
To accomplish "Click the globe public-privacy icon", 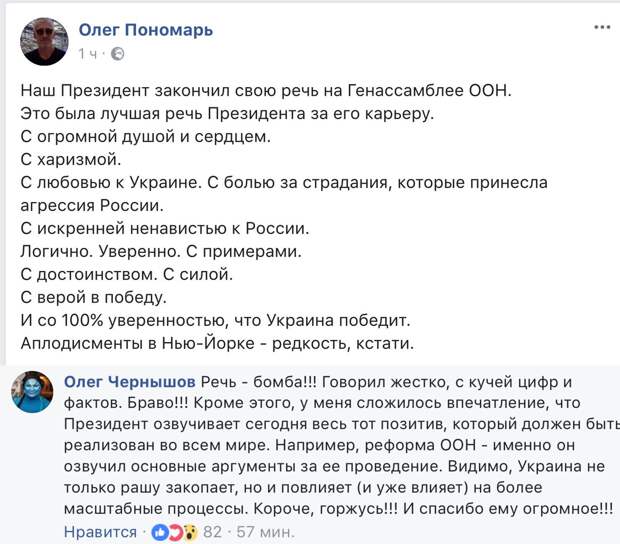I will (117, 54).
